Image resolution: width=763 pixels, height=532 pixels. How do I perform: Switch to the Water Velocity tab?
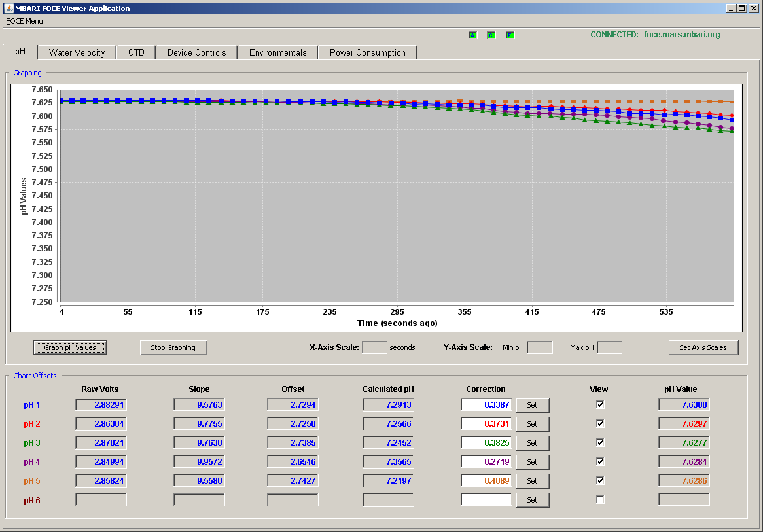77,52
